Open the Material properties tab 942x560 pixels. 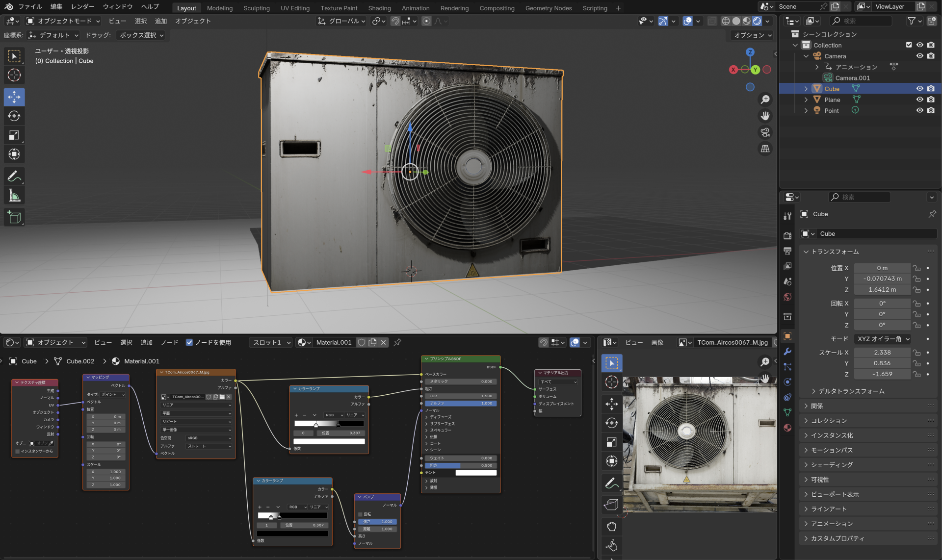pyautogui.click(x=787, y=428)
